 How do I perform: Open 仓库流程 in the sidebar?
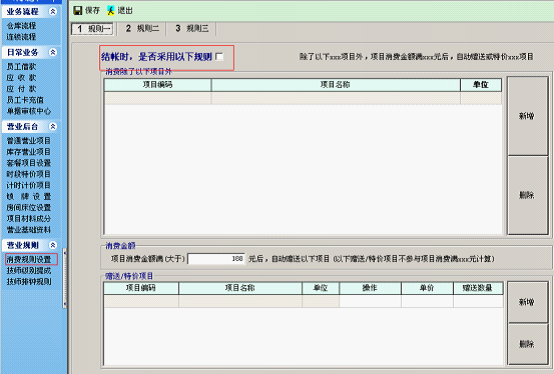[x=21, y=26]
